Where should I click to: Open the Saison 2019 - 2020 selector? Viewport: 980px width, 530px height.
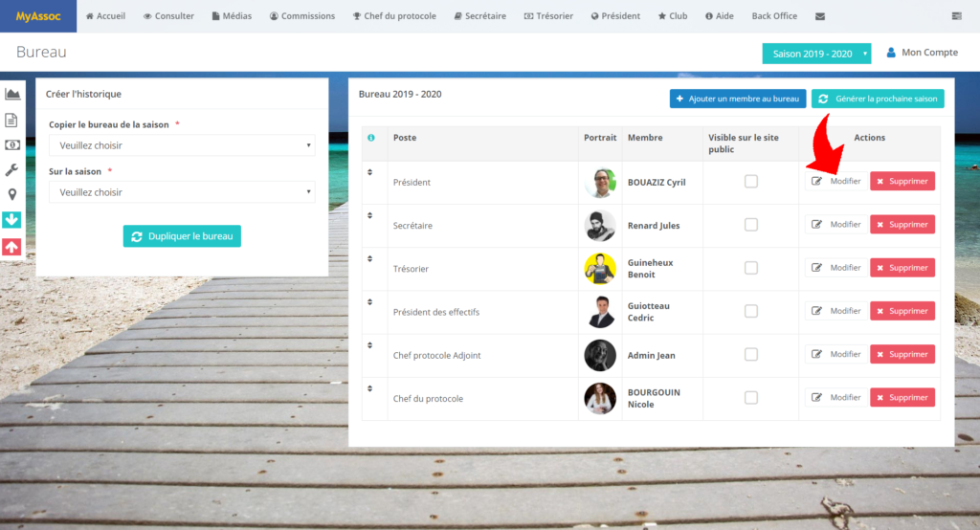(x=816, y=54)
